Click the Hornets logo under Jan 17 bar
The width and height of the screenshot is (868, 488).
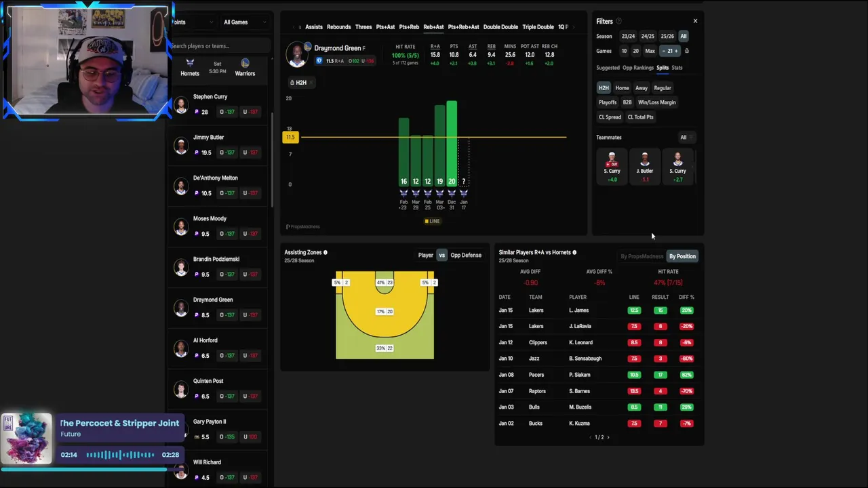464,193
